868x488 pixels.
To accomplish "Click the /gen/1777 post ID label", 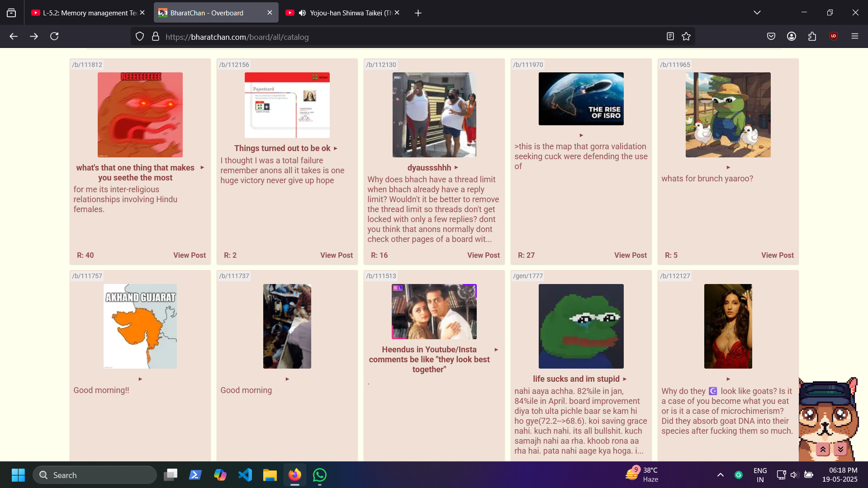I will (x=528, y=276).
